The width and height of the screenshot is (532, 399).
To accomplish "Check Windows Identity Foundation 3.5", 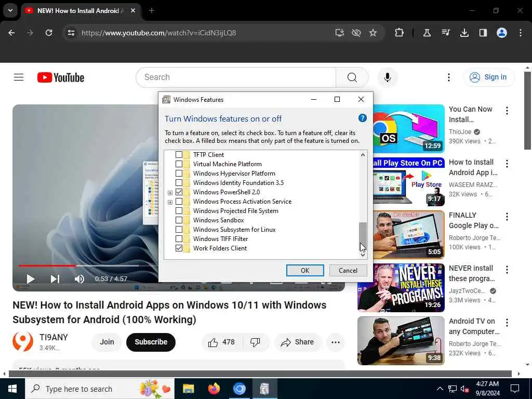I will click(x=179, y=182).
